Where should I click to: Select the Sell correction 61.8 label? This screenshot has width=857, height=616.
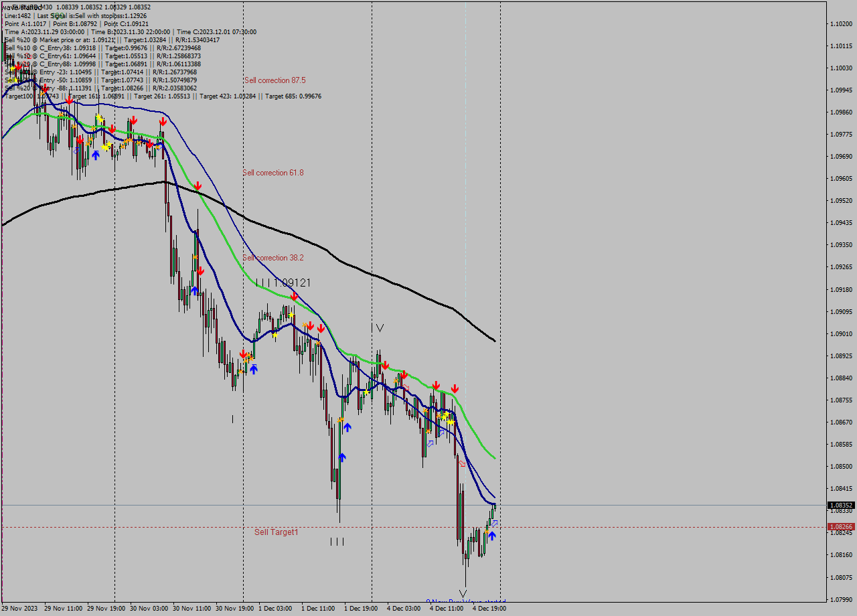tap(272, 172)
